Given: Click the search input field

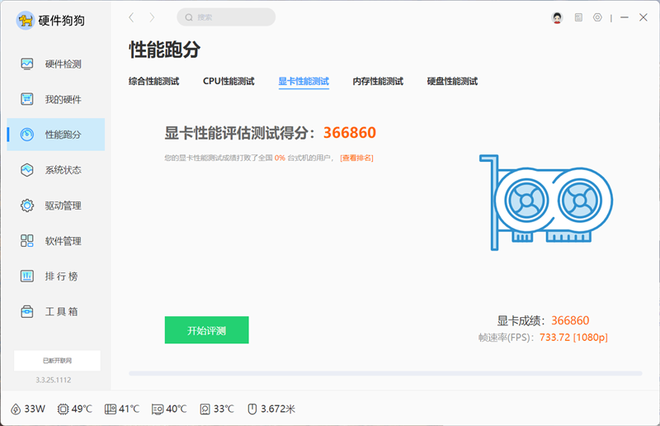Looking at the screenshot, I should click(227, 17).
